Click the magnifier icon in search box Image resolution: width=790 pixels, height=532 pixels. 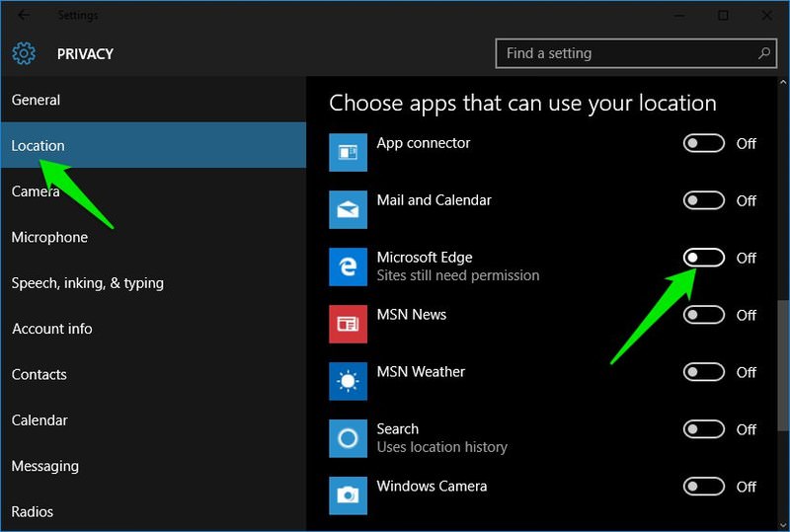[x=764, y=53]
